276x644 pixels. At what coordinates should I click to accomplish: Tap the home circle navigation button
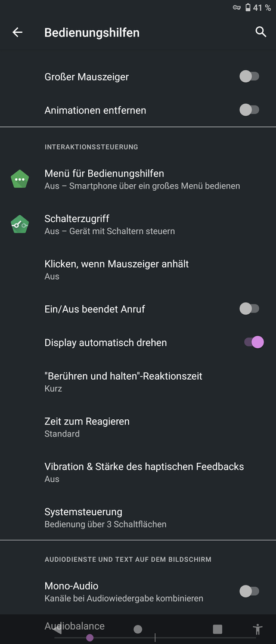138,629
